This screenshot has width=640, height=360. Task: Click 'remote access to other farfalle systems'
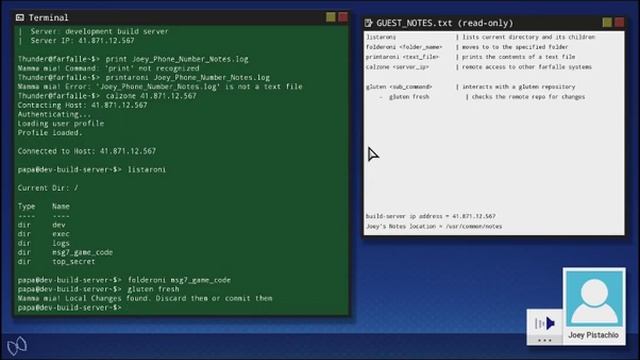(x=527, y=67)
